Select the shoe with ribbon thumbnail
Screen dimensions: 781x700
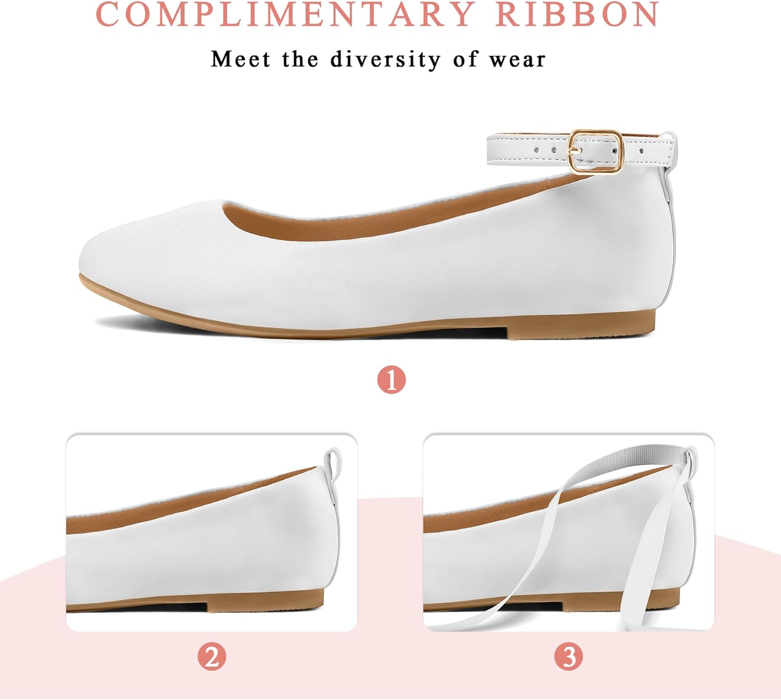[x=569, y=532]
